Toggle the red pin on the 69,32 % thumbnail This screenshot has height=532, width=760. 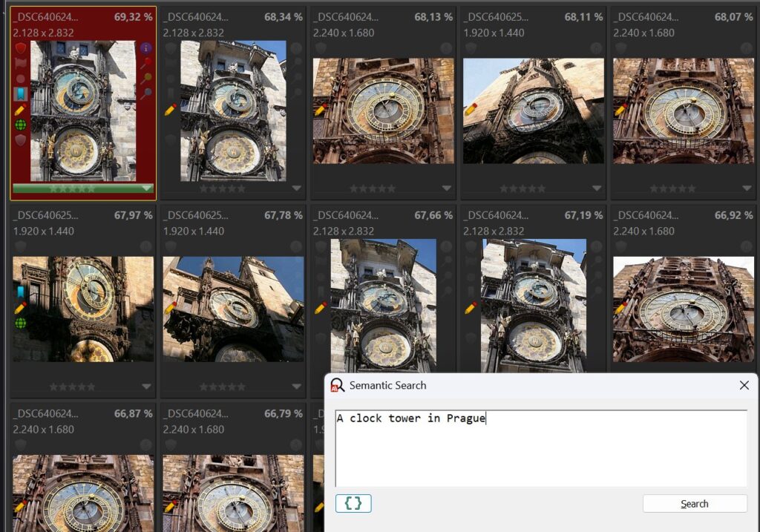point(146,62)
